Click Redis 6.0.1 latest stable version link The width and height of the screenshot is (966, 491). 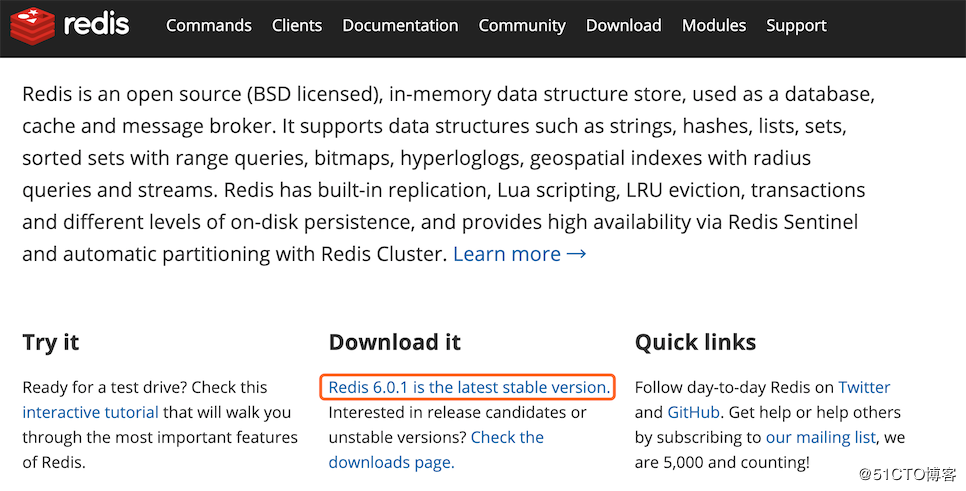click(469, 388)
